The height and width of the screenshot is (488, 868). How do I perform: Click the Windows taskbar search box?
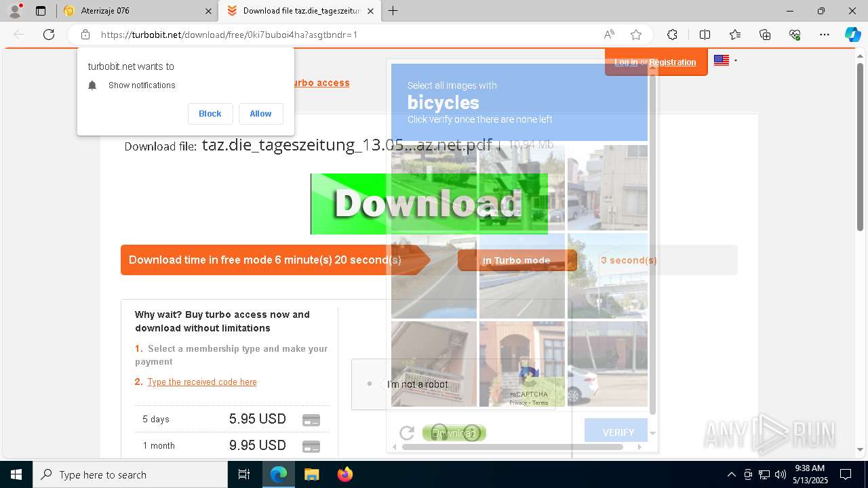coord(130,474)
